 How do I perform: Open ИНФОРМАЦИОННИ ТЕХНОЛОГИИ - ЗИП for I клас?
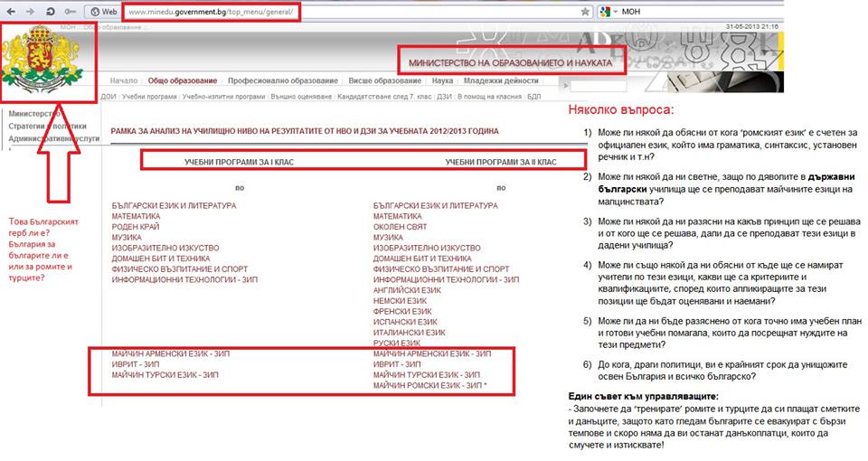pyautogui.click(x=184, y=279)
